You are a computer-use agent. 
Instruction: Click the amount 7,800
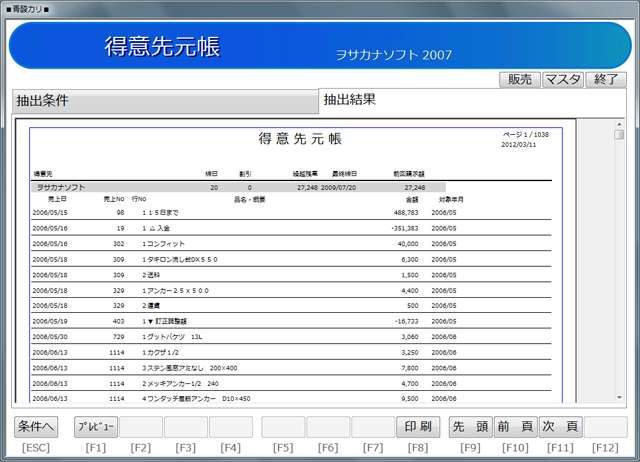tap(410, 368)
